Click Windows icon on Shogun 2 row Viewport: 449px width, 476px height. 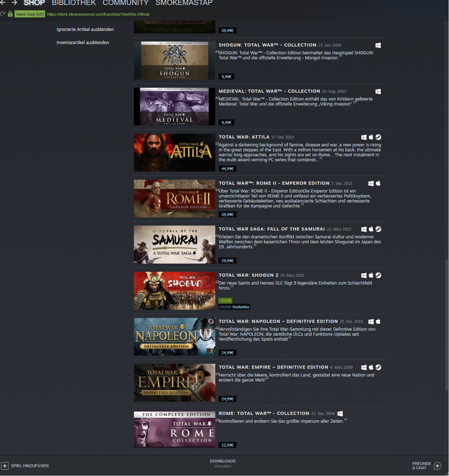pos(364,275)
